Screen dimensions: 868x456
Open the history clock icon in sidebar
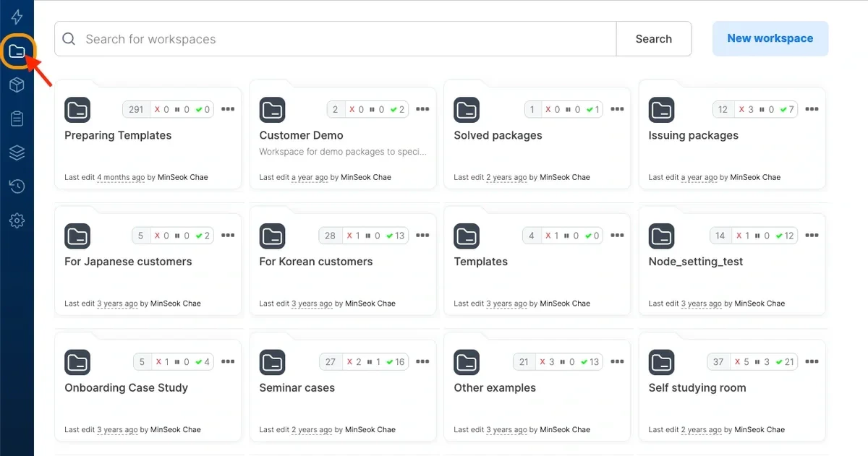pos(17,186)
